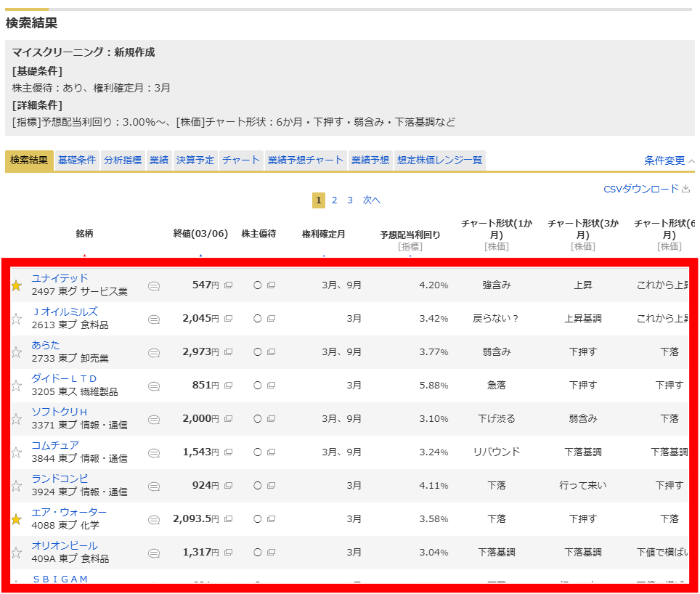Open the コムチュア stock link
The image size is (700, 594).
[55, 445]
